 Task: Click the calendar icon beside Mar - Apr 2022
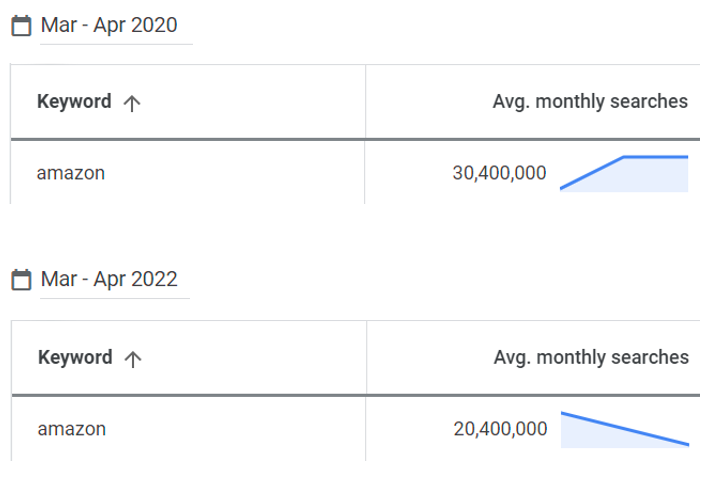(21, 279)
